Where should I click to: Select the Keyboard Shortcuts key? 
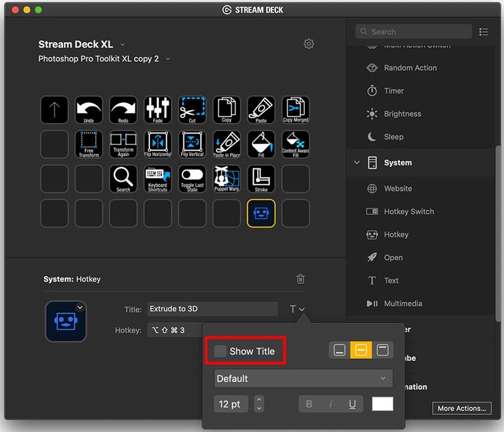point(158,179)
